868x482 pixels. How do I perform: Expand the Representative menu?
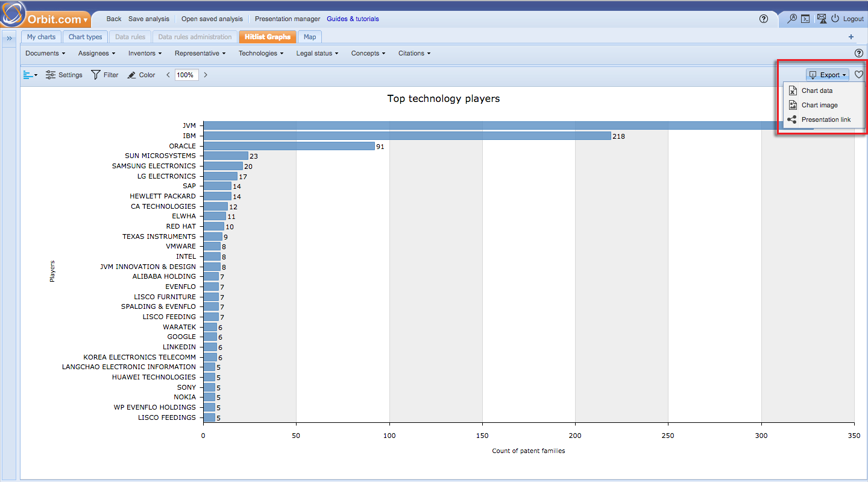[x=200, y=53]
